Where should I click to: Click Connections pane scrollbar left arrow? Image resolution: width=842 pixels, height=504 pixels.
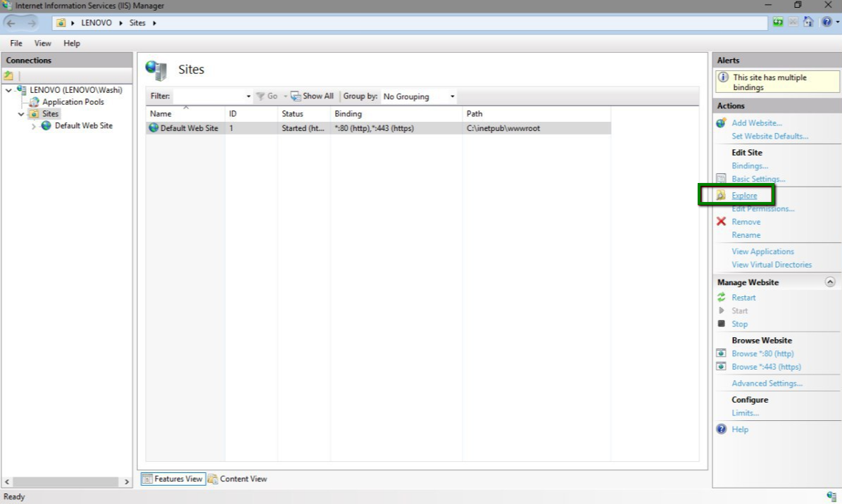coord(7,482)
